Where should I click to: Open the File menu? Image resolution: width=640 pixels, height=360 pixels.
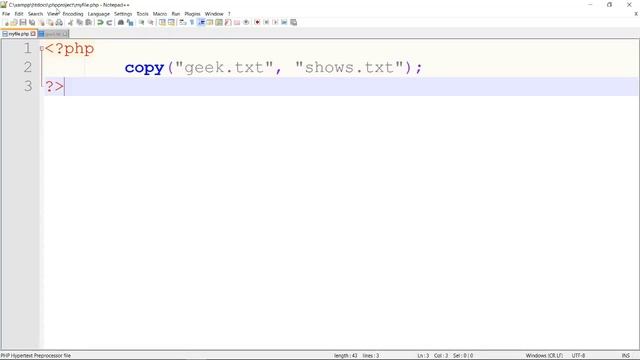pos(6,14)
